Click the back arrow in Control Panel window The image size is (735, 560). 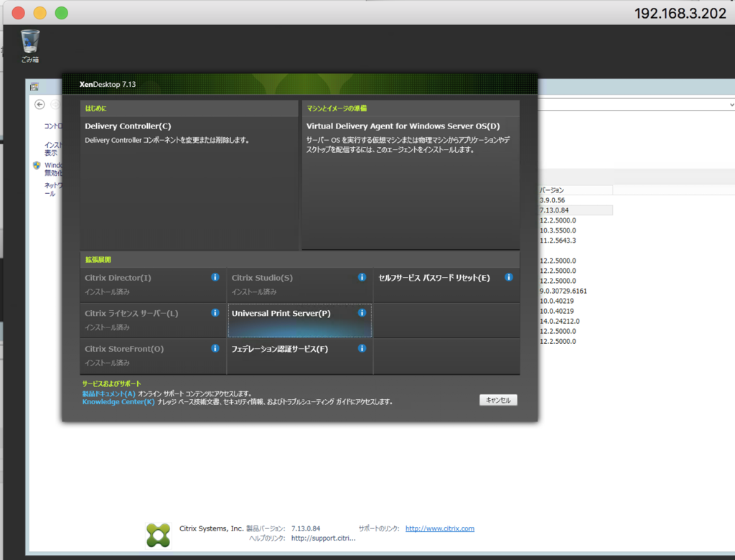point(40,105)
